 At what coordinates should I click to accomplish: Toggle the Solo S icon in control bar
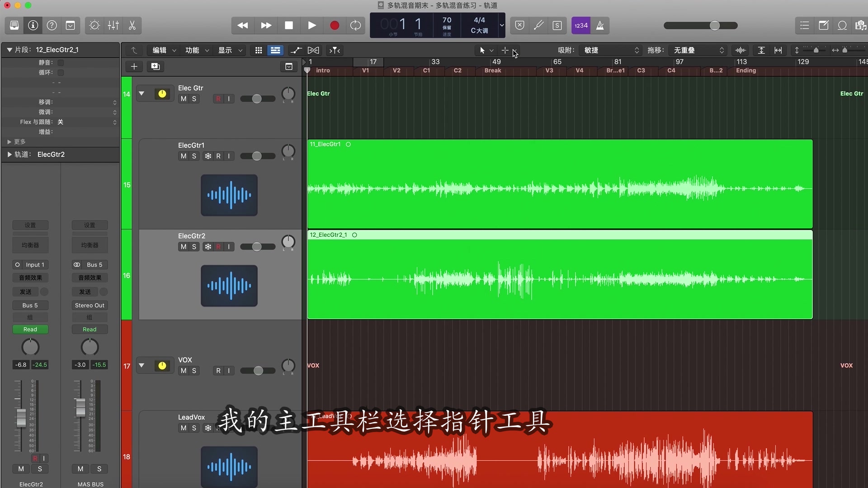[x=557, y=25]
